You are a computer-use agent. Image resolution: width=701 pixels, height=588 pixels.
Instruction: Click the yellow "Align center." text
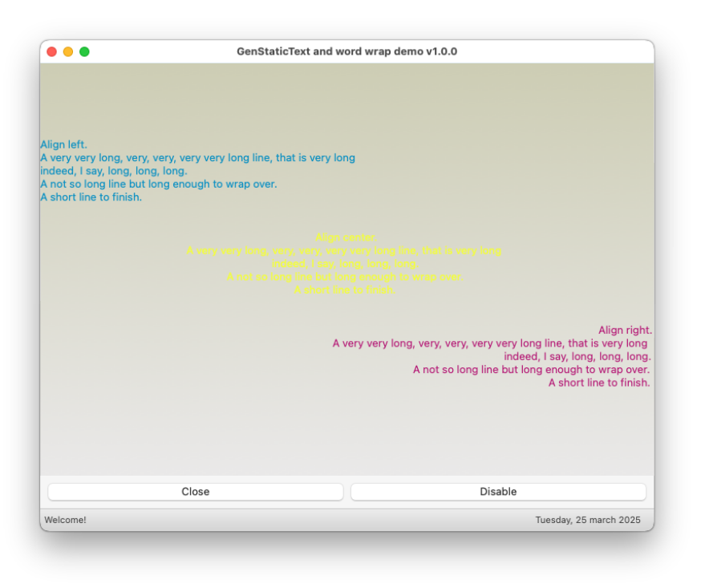[346, 237]
